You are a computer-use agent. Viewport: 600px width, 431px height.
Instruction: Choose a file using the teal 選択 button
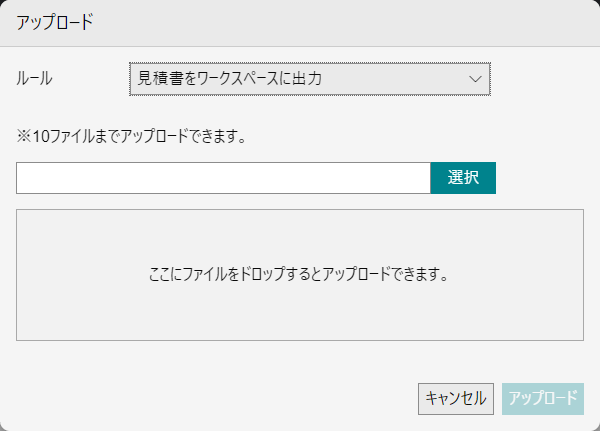463,178
